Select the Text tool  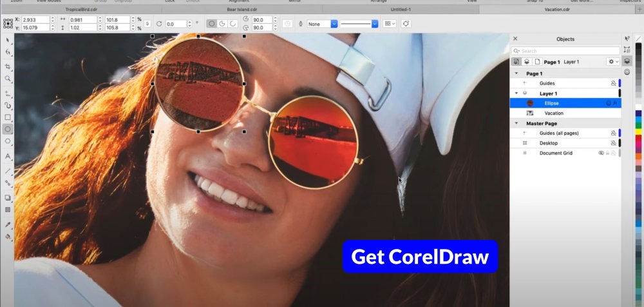pyautogui.click(x=7, y=156)
